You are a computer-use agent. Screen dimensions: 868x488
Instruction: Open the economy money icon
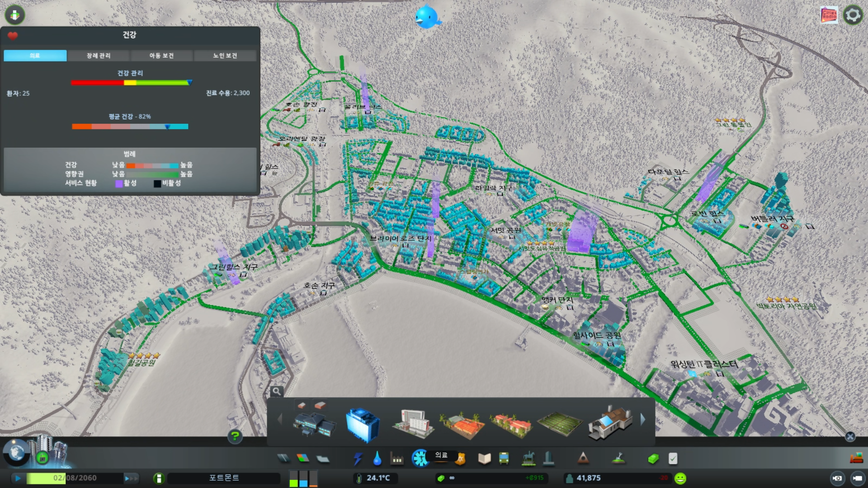[x=653, y=459]
